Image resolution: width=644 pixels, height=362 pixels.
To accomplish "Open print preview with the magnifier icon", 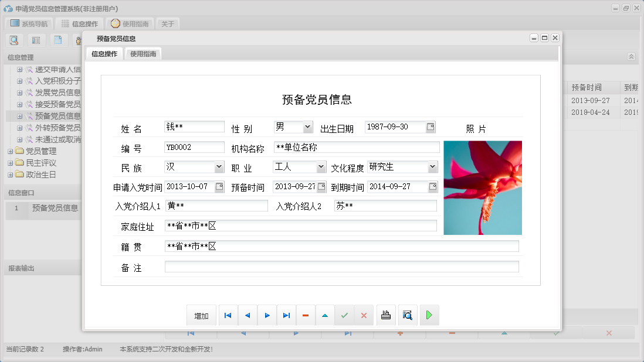I will pyautogui.click(x=407, y=315).
